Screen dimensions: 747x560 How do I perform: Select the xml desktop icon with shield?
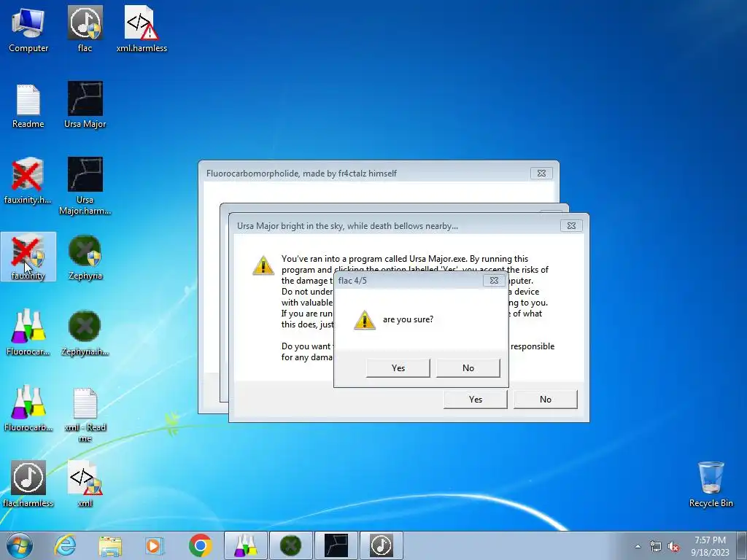85,484
